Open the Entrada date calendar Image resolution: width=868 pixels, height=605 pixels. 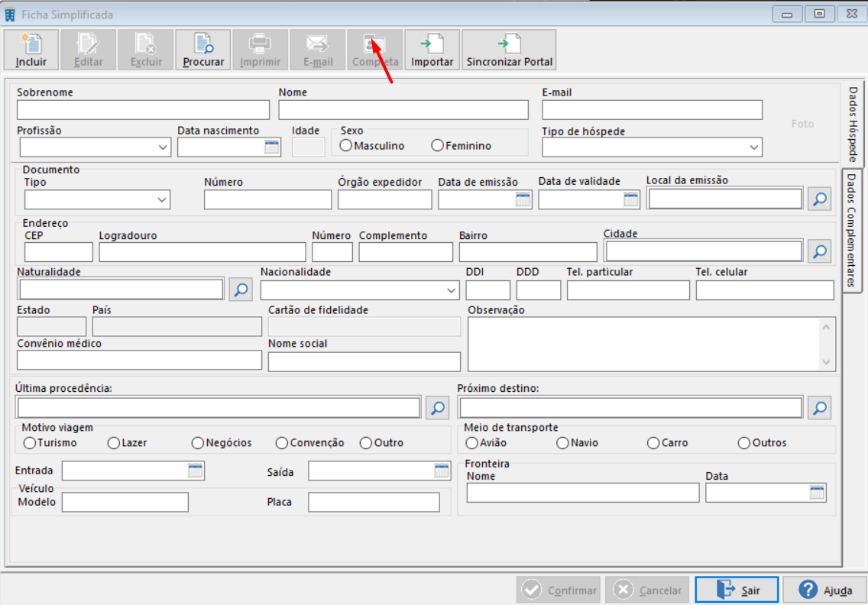pos(195,471)
